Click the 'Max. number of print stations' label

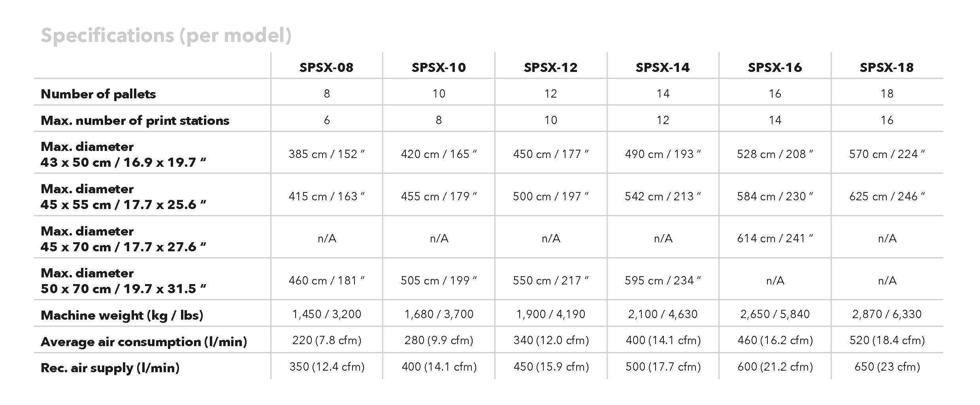pyautogui.click(x=135, y=121)
